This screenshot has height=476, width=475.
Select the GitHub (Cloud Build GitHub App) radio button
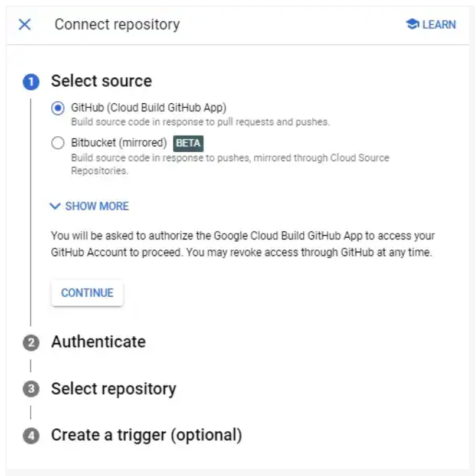[58, 109]
